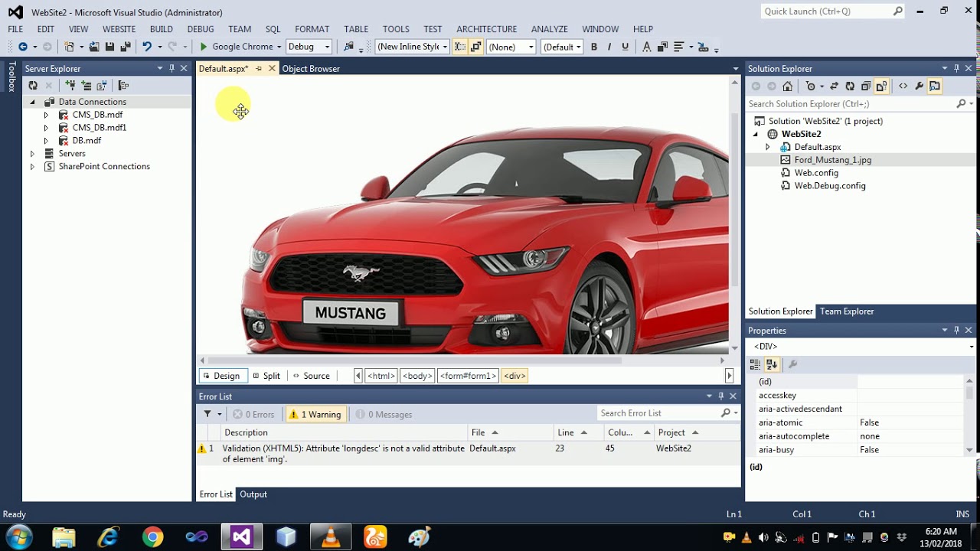Click the Refresh icon in Solution Explorer toolbar
This screenshot has width=980, height=551.
tap(850, 86)
